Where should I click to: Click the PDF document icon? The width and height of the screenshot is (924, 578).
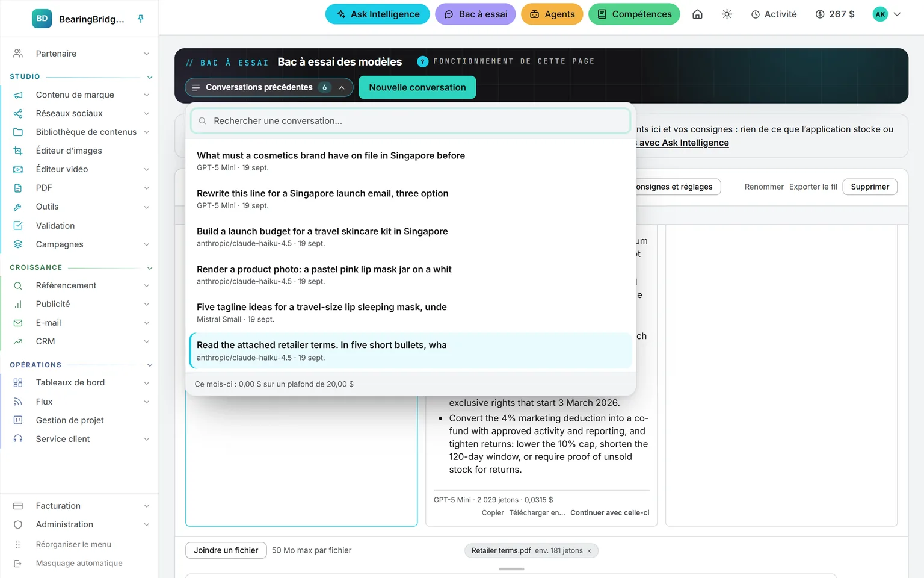[18, 188]
